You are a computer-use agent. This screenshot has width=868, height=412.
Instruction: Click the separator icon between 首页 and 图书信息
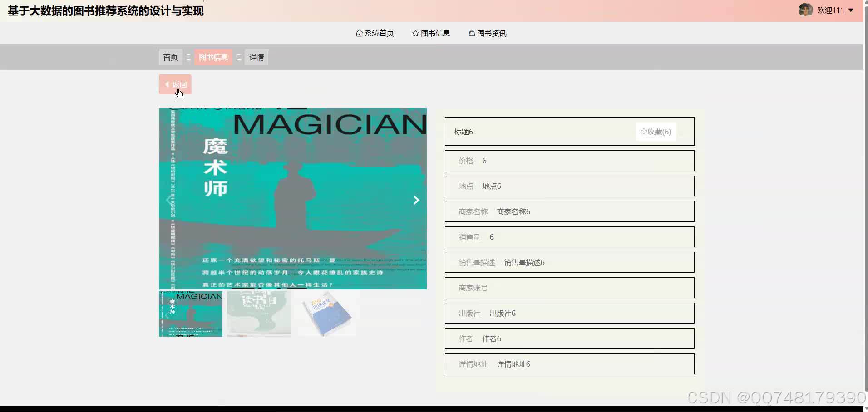click(188, 57)
